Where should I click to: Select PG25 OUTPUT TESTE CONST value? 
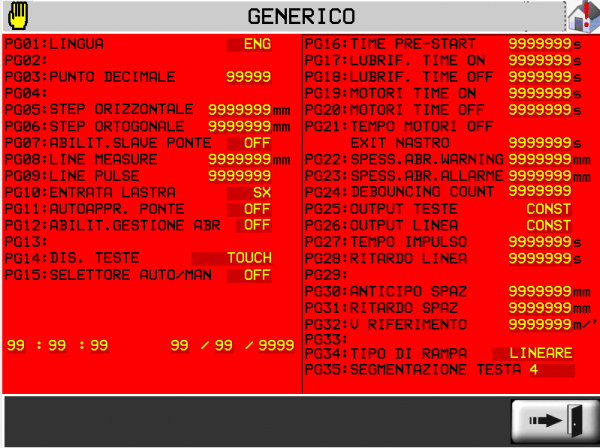548,208
